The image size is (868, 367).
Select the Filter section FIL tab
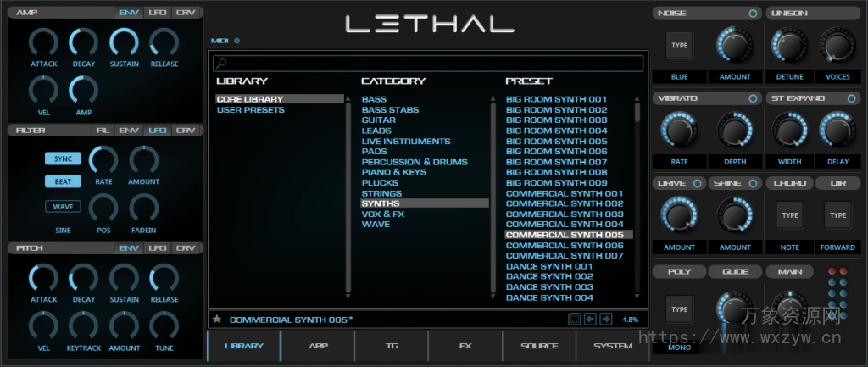[103, 131]
